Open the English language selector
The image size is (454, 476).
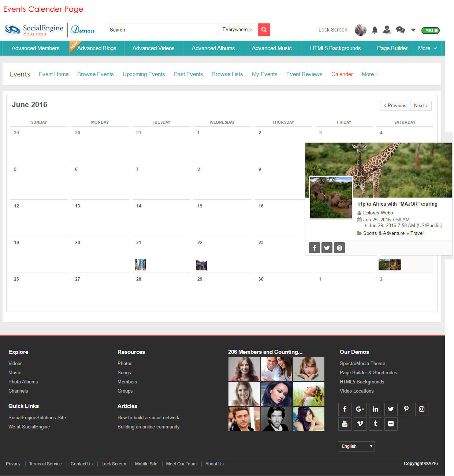coord(356,446)
